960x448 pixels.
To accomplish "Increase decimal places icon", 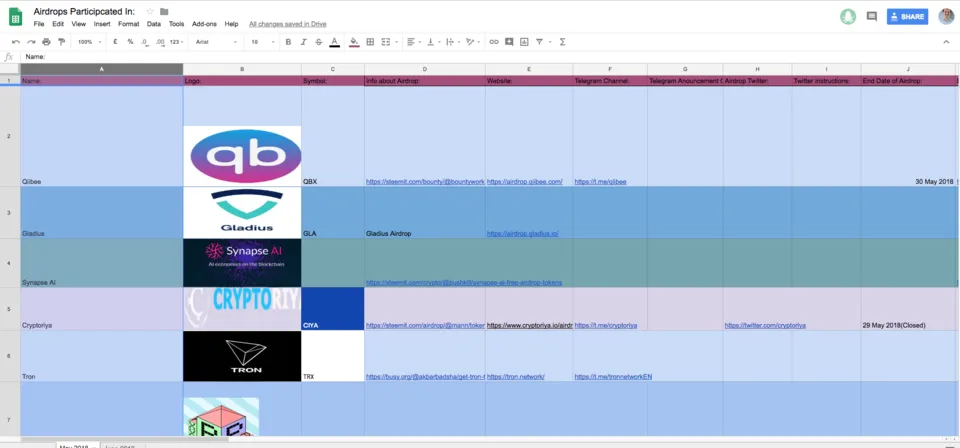I will (160, 42).
